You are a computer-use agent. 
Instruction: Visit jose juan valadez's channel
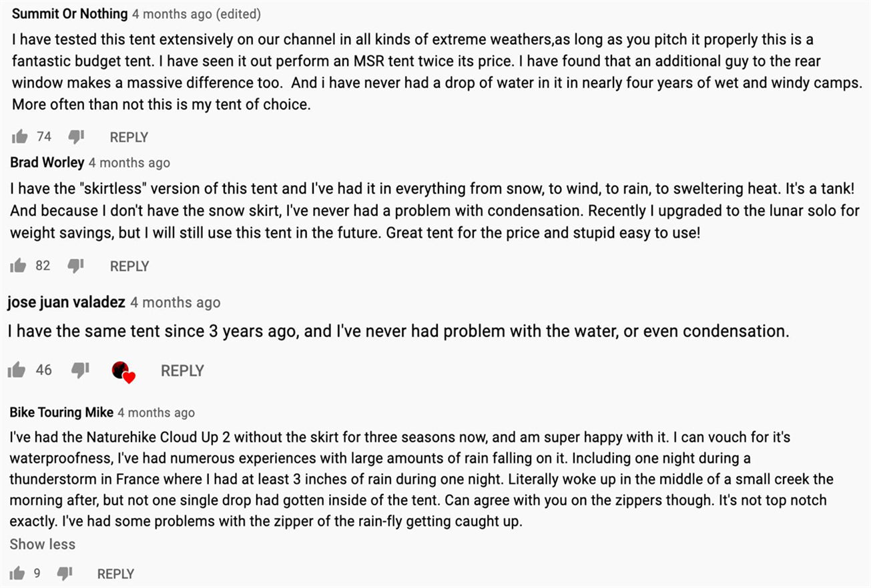click(66, 302)
